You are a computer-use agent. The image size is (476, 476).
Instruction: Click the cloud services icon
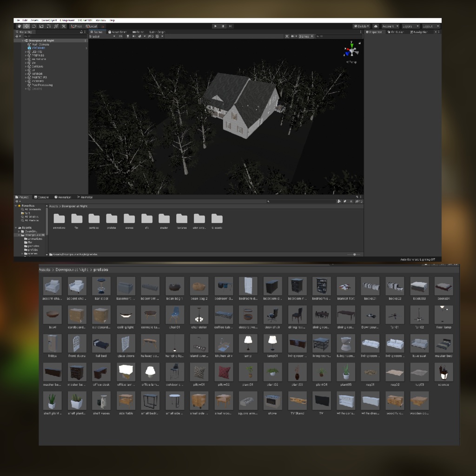point(376,26)
